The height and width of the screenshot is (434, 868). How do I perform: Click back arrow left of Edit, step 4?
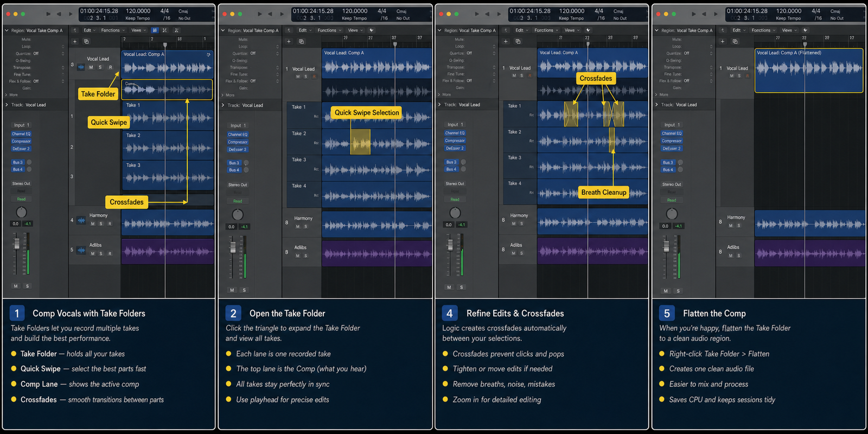point(506,30)
